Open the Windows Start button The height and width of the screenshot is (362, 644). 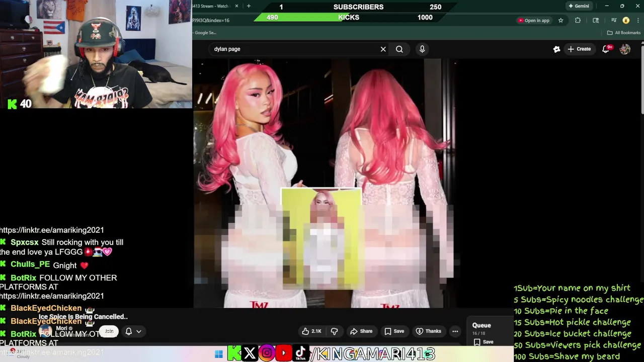point(218,354)
